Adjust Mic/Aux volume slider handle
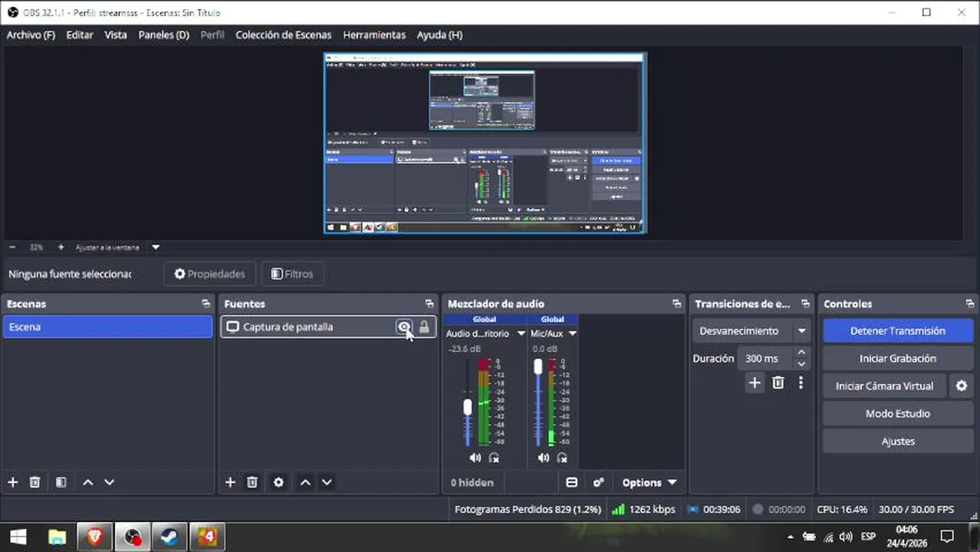The width and height of the screenshot is (980, 552). click(538, 366)
